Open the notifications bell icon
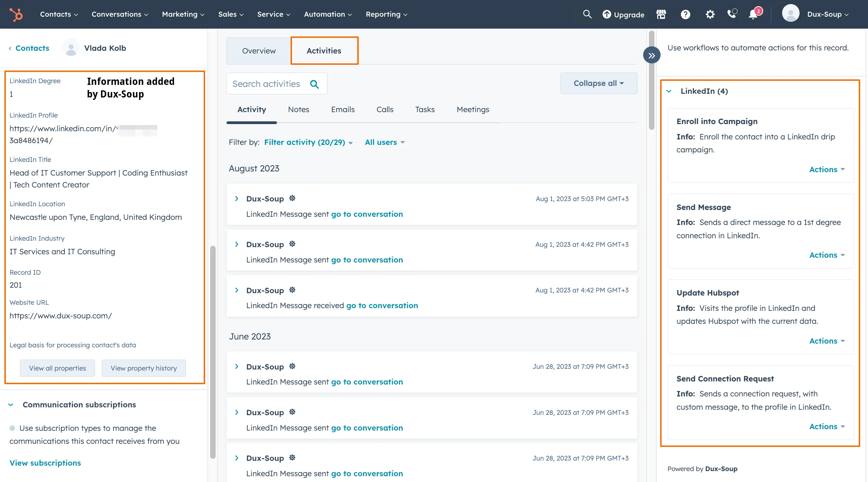The image size is (868, 482). click(754, 14)
